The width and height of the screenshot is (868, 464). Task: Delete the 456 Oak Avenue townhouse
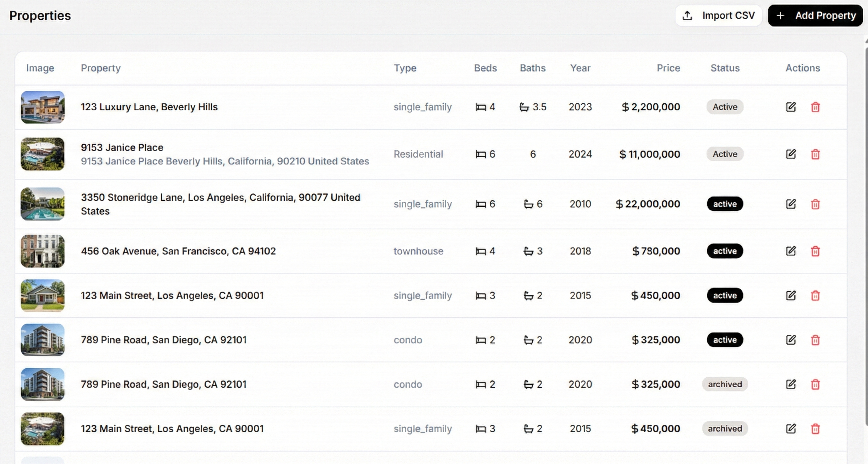815,251
